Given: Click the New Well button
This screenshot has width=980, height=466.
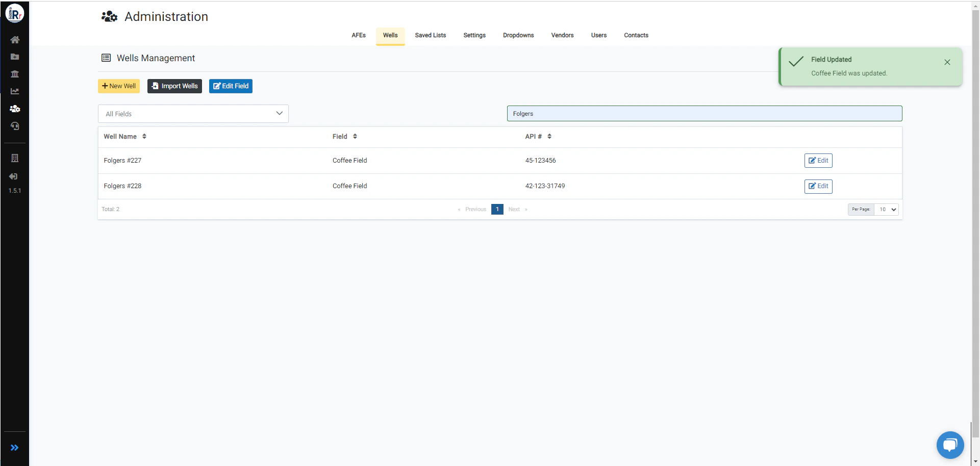Looking at the screenshot, I should 119,86.
